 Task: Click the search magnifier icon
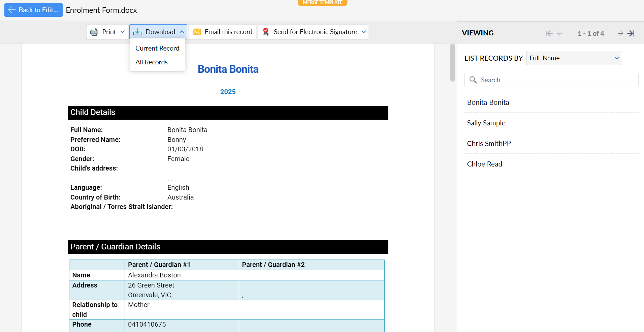click(473, 80)
